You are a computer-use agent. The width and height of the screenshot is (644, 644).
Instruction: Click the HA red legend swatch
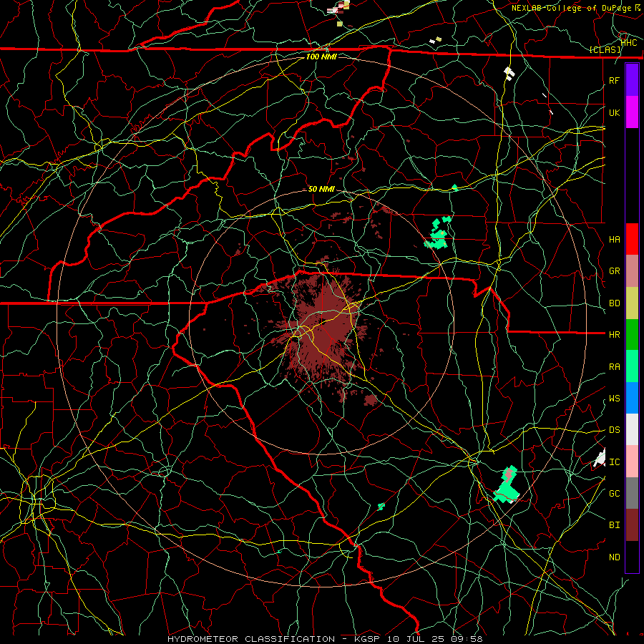[x=632, y=239]
